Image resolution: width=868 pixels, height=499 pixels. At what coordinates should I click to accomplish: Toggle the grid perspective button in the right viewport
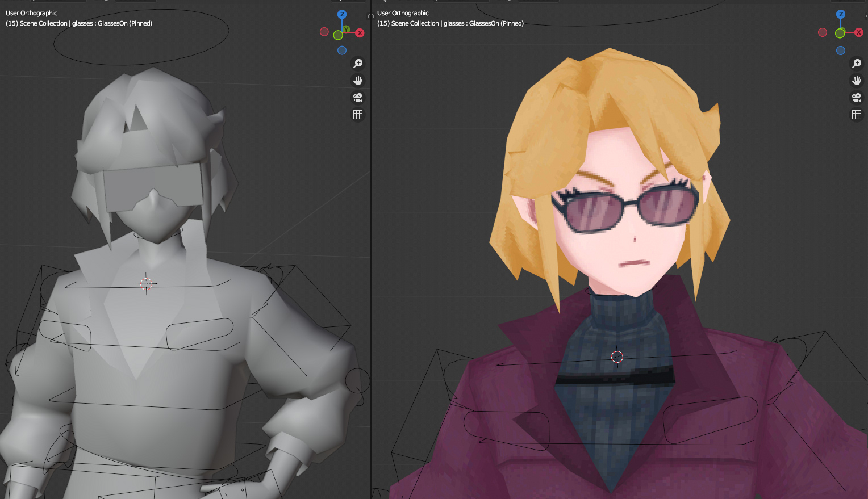857,115
